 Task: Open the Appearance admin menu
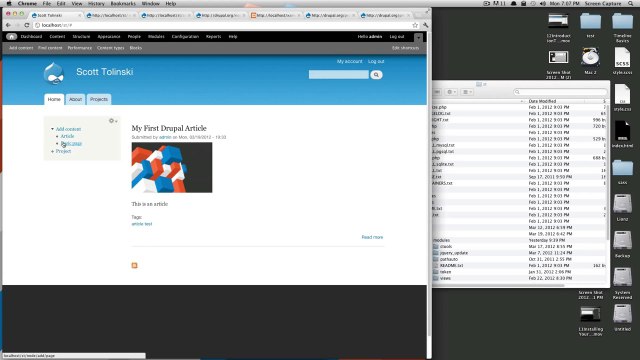click(109, 37)
